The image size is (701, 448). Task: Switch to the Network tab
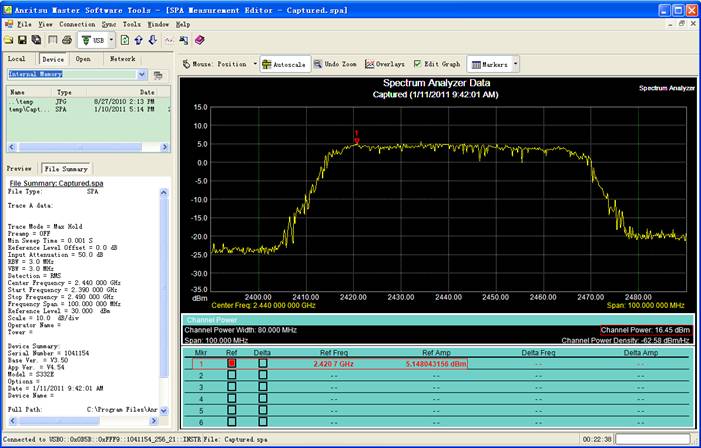coord(122,59)
